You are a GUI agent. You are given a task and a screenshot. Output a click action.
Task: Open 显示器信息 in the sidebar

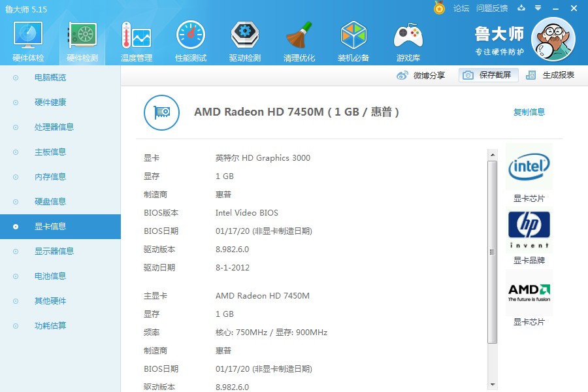54,252
